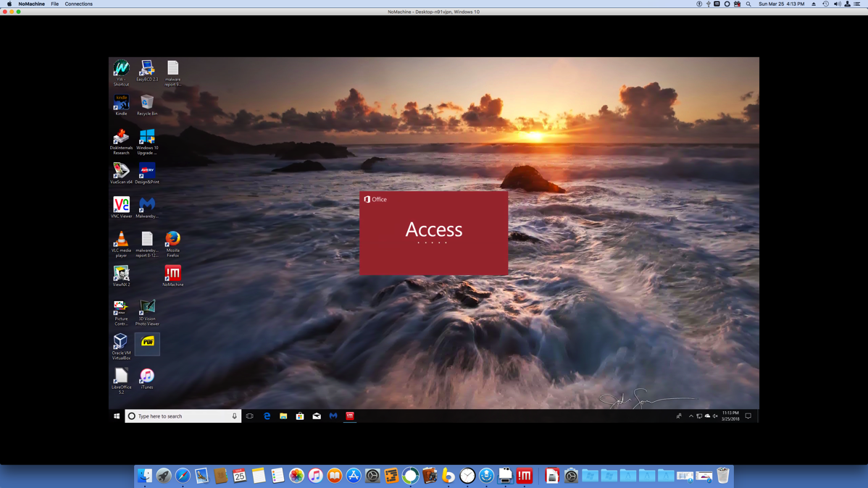This screenshot has width=868, height=488.
Task: Open the YW Shortcut desktop icon
Action: 121,73
